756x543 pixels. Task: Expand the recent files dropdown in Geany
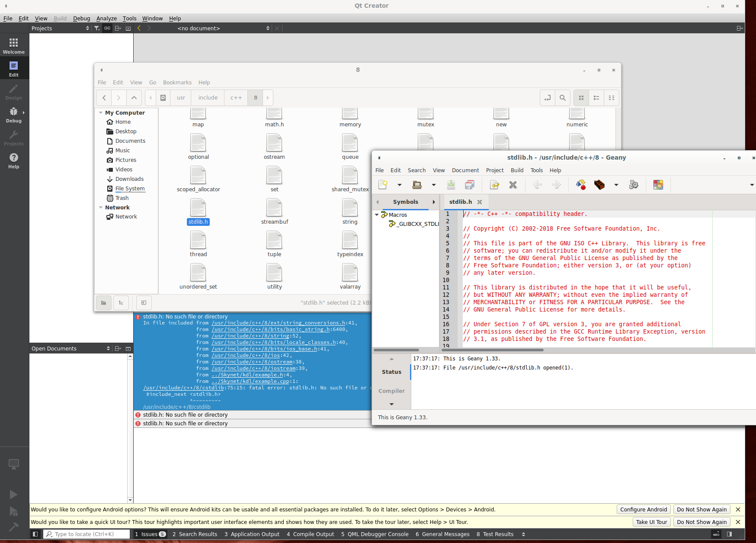(433, 185)
